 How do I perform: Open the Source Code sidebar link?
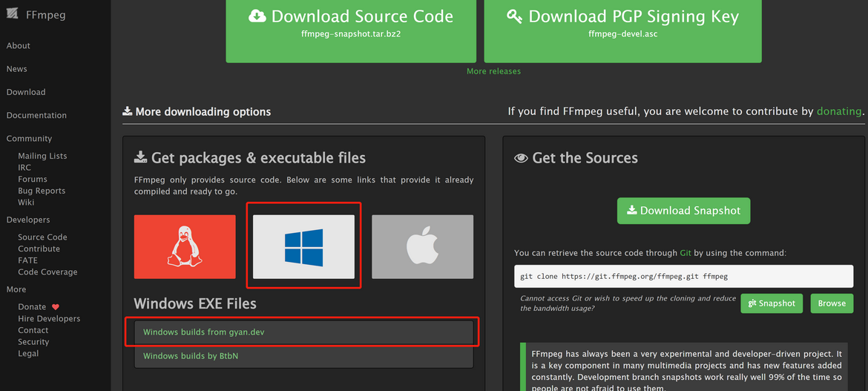42,237
